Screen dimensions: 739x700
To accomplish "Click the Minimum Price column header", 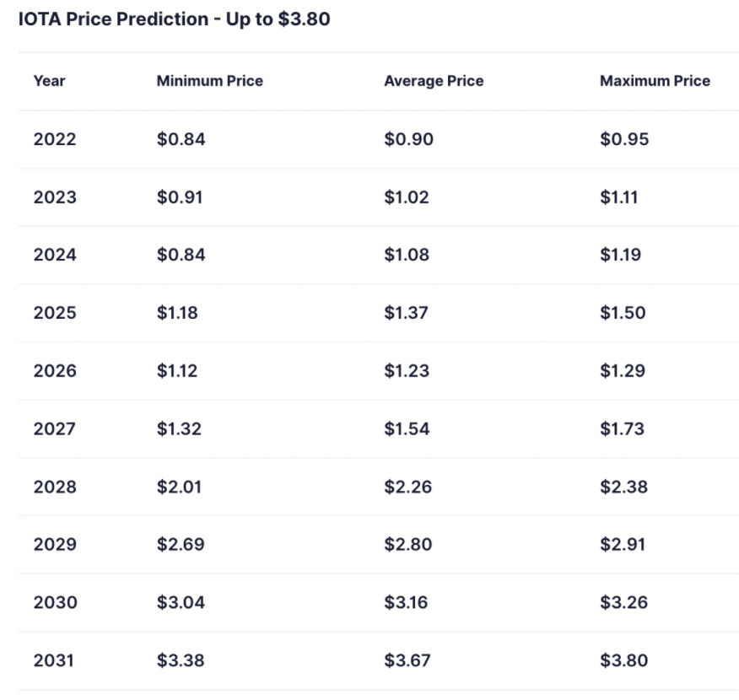I will coord(209,82).
